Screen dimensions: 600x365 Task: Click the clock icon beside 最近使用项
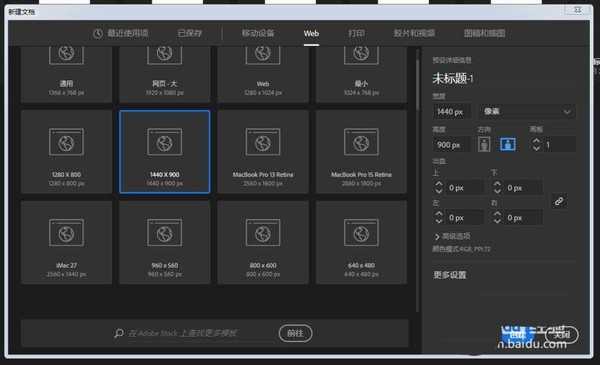98,34
